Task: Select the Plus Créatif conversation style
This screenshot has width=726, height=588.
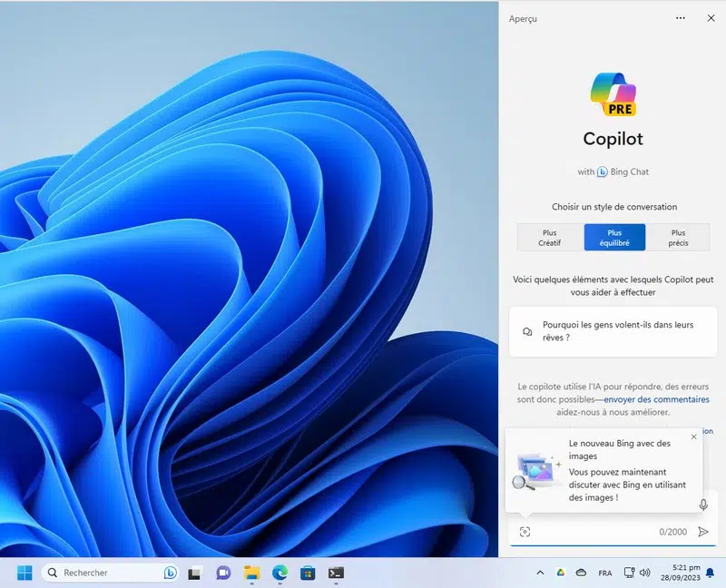Action: tap(548, 237)
